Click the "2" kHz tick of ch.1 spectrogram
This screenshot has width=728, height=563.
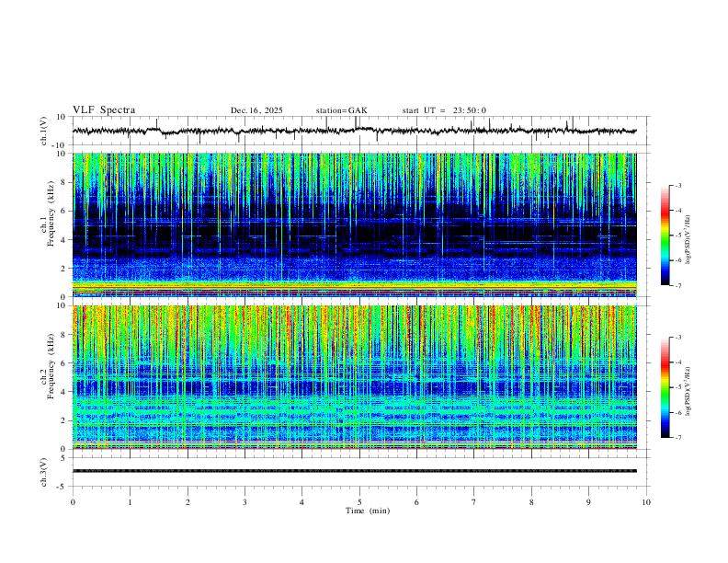click(x=63, y=269)
